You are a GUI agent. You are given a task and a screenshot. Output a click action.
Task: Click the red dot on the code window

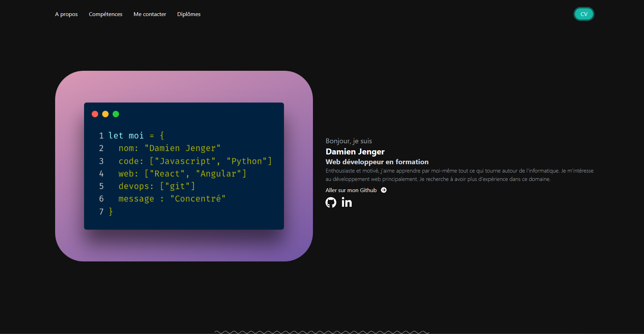click(x=95, y=114)
